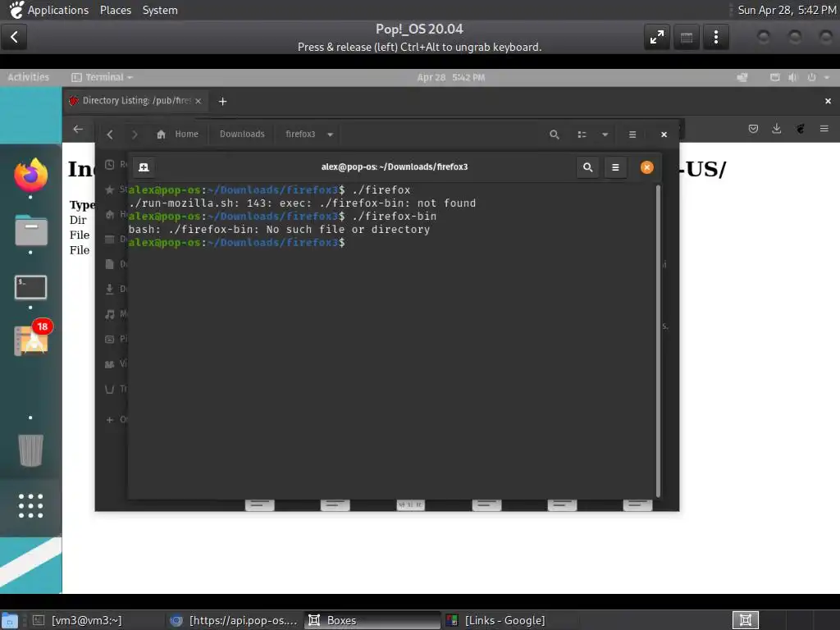Search in the terminal window
840x630 pixels.
[x=587, y=167]
